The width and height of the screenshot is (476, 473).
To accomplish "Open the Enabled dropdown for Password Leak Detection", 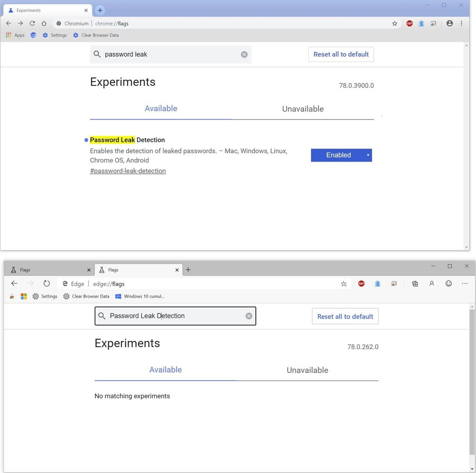I will point(341,155).
